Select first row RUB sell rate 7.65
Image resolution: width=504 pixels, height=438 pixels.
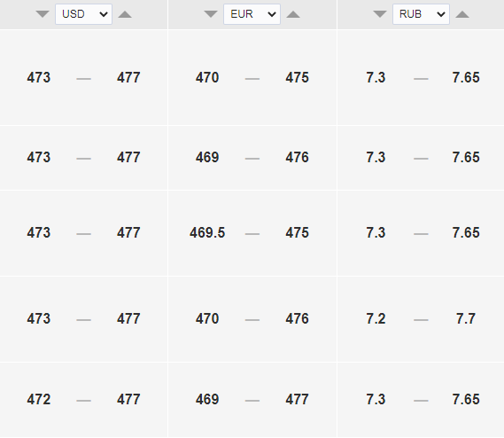point(466,77)
